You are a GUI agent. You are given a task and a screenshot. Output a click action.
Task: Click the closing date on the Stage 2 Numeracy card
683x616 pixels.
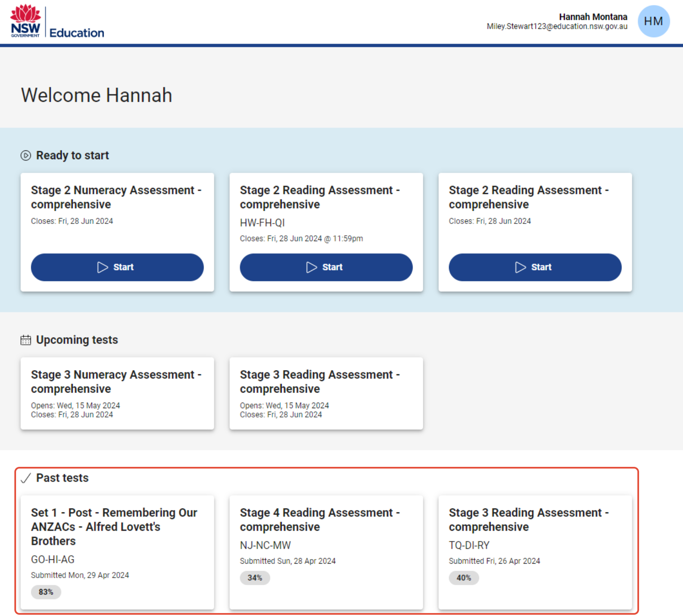(x=72, y=221)
